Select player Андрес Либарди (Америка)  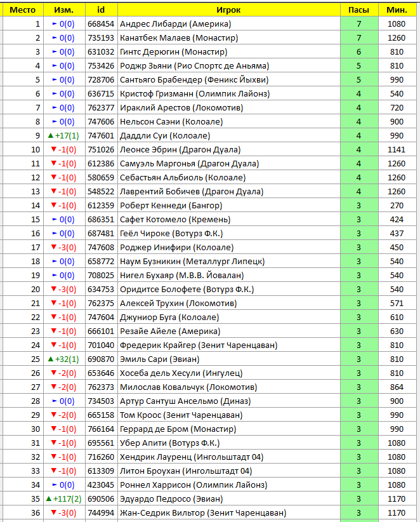tap(229, 24)
